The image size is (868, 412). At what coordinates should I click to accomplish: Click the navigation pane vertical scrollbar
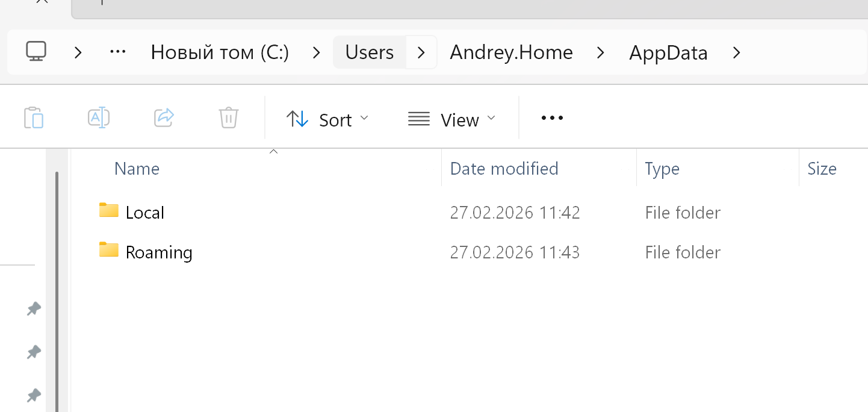pyautogui.click(x=57, y=289)
